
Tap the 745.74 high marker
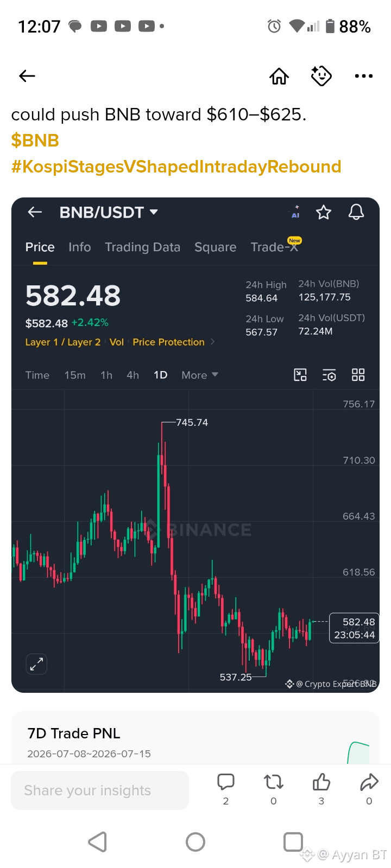pos(192,423)
